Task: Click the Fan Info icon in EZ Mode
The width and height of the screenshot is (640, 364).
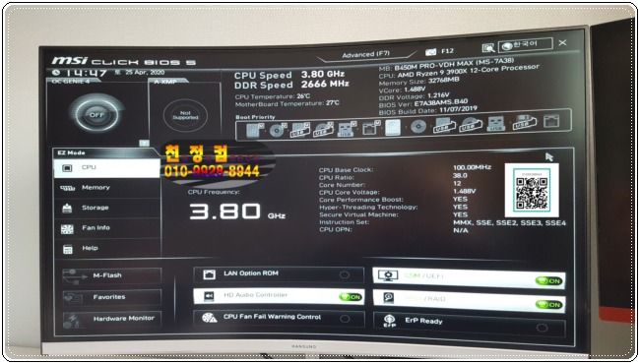Action: coord(67,228)
